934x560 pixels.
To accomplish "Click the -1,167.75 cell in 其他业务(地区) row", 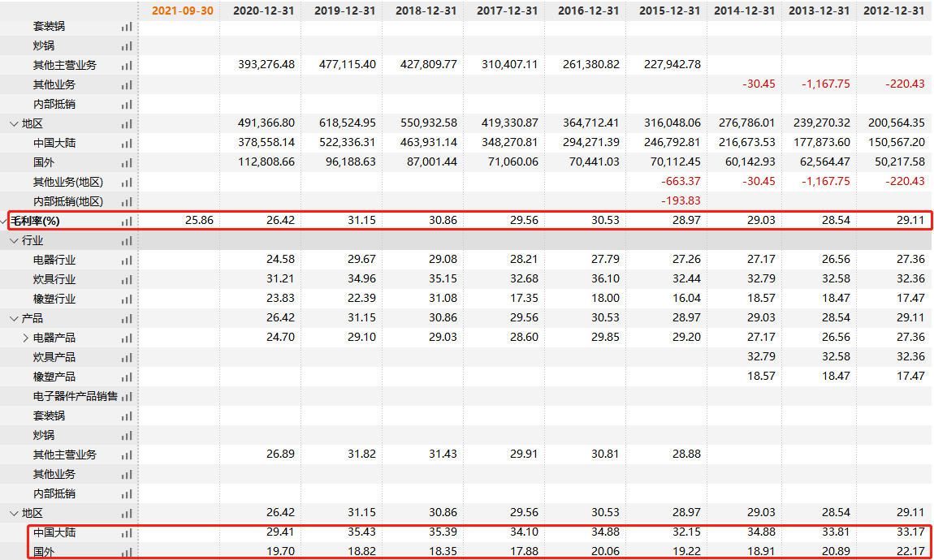I will point(826,181).
